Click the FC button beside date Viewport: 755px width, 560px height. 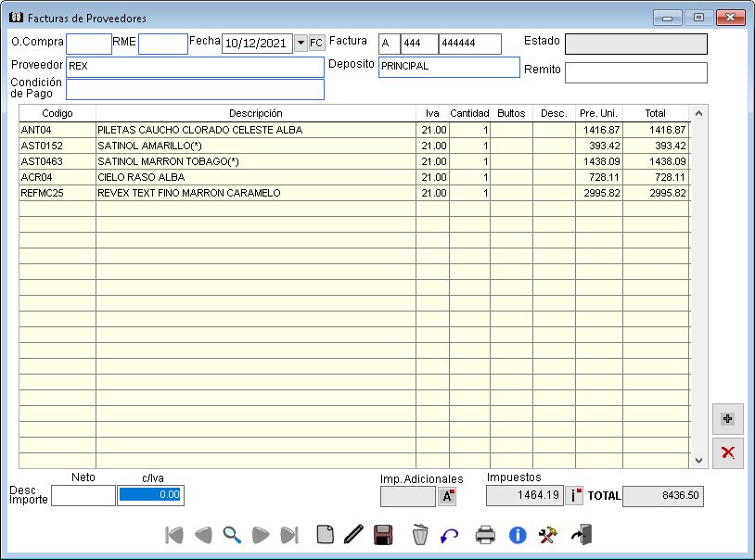tap(316, 44)
